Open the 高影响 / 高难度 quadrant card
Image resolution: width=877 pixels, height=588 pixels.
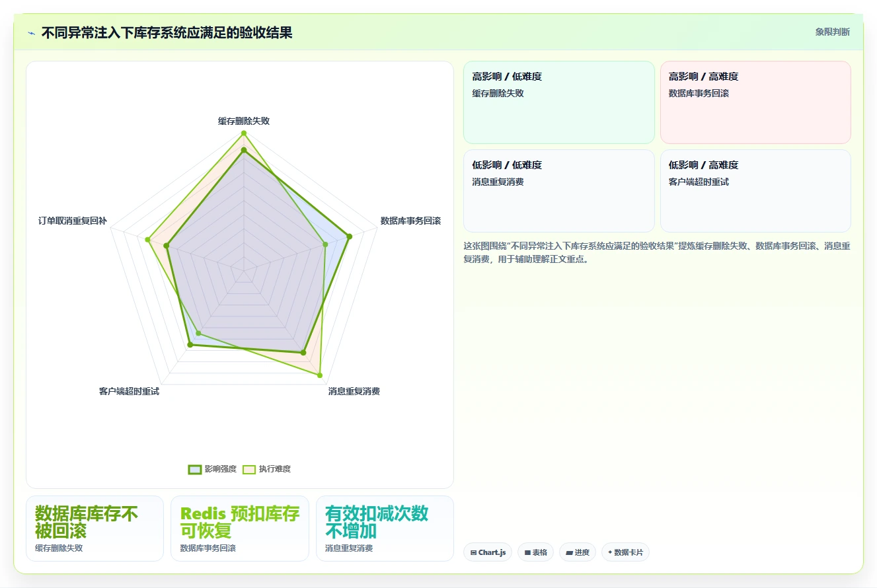point(755,102)
